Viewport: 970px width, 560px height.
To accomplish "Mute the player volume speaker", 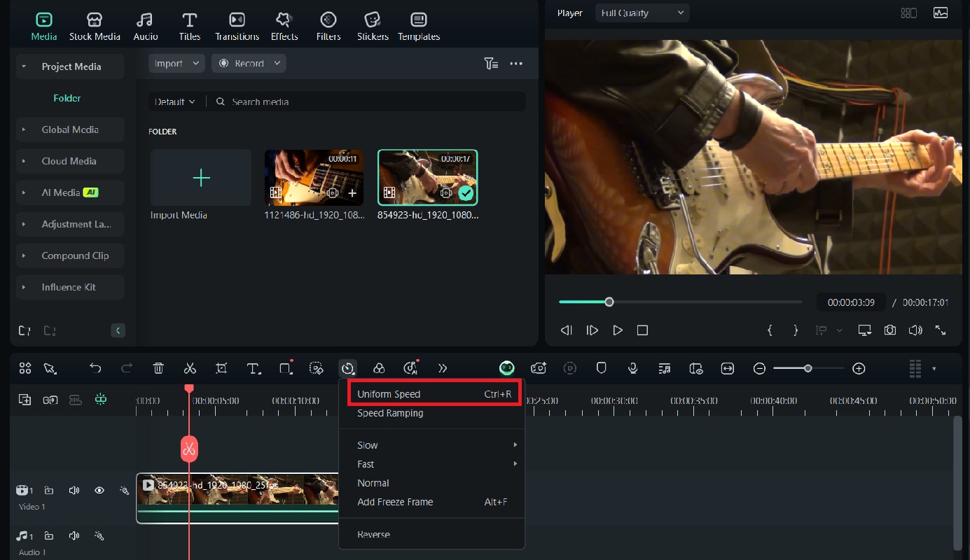I will [x=915, y=330].
